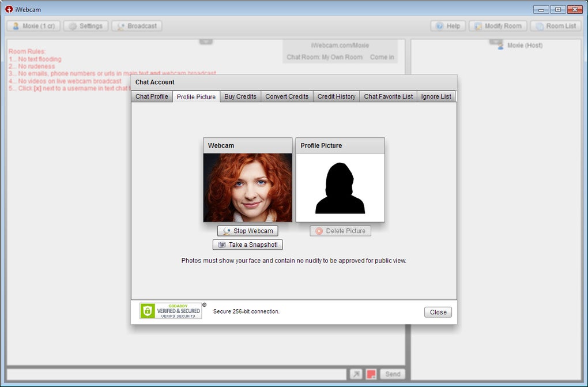Viewport: 588px width, 387px height.
Task: Click the camera icon on Take a Snapshot
Action: click(222, 245)
